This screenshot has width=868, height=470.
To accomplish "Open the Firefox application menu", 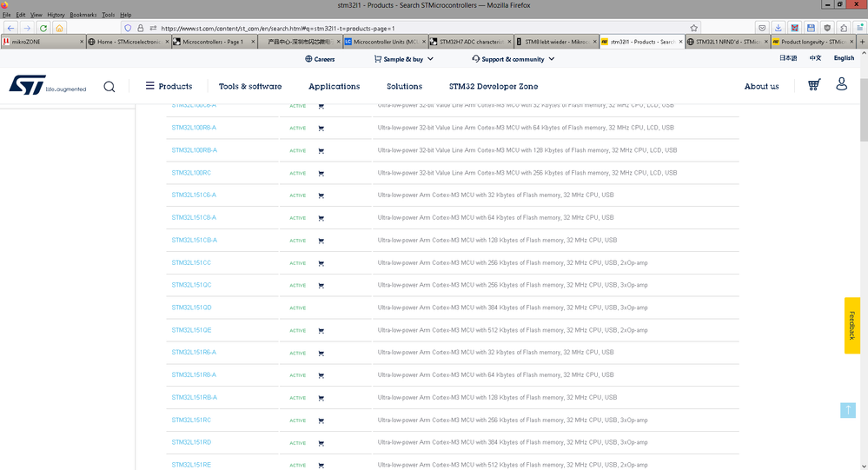I will [859, 28].
